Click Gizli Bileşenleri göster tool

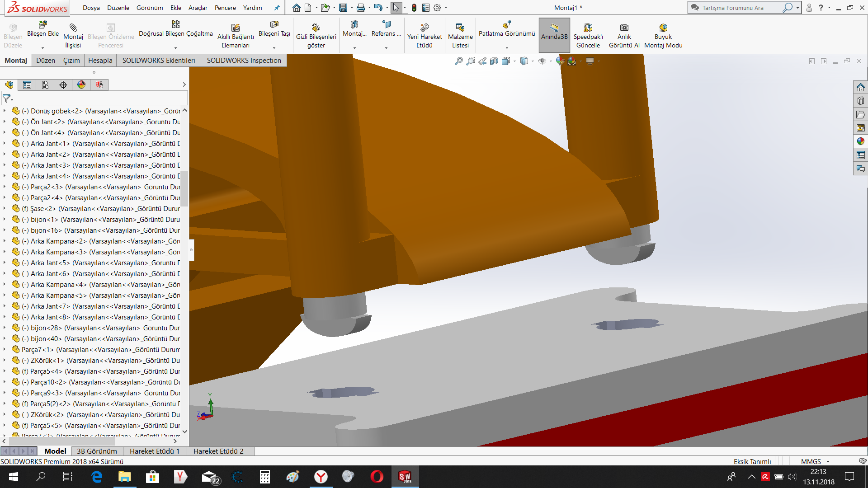(x=316, y=35)
